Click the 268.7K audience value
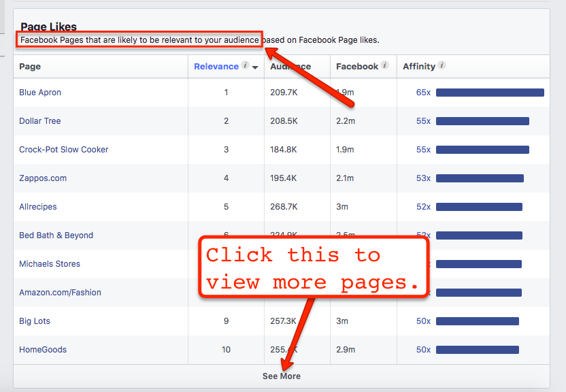 pyautogui.click(x=284, y=207)
